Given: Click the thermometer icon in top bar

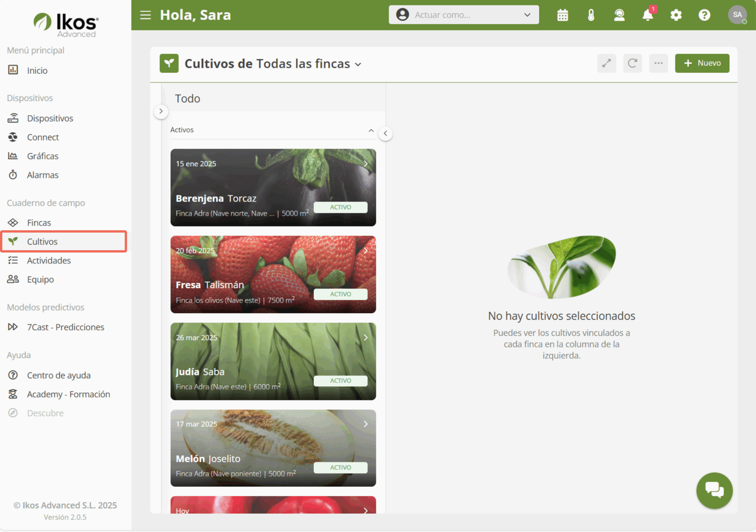Looking at the screenshot, I should pyautogui.click(x=591, y=15).
